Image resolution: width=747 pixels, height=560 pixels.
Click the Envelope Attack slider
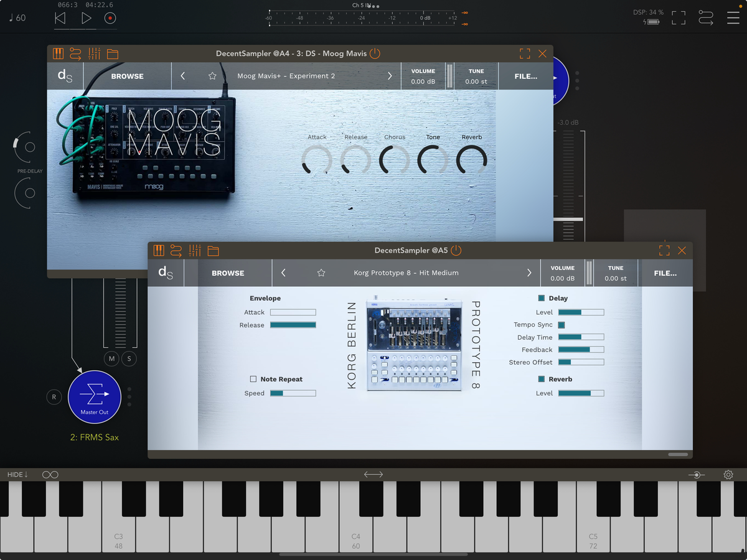point(293,312)
